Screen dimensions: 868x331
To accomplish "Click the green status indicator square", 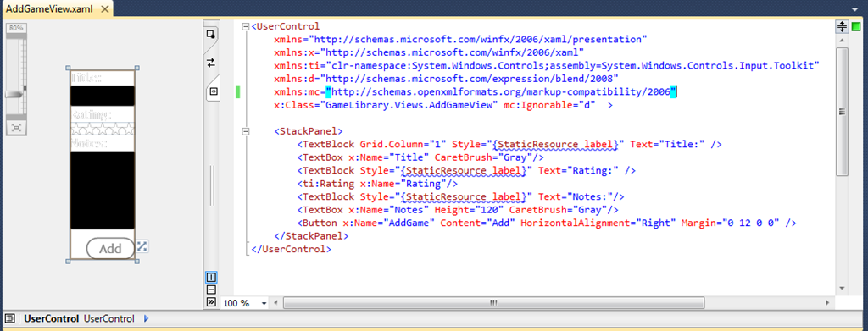I will (x=856, y=26).
